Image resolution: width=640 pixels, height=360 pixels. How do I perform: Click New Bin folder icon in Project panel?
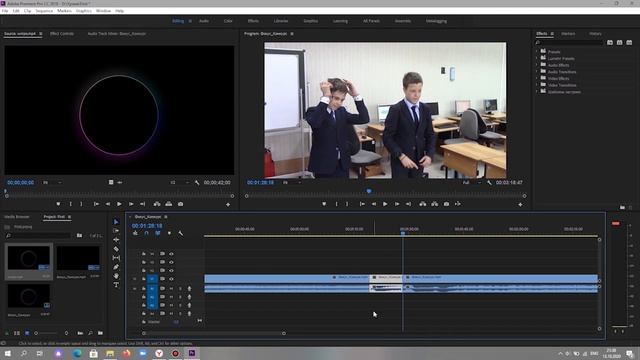click(100, 333)
